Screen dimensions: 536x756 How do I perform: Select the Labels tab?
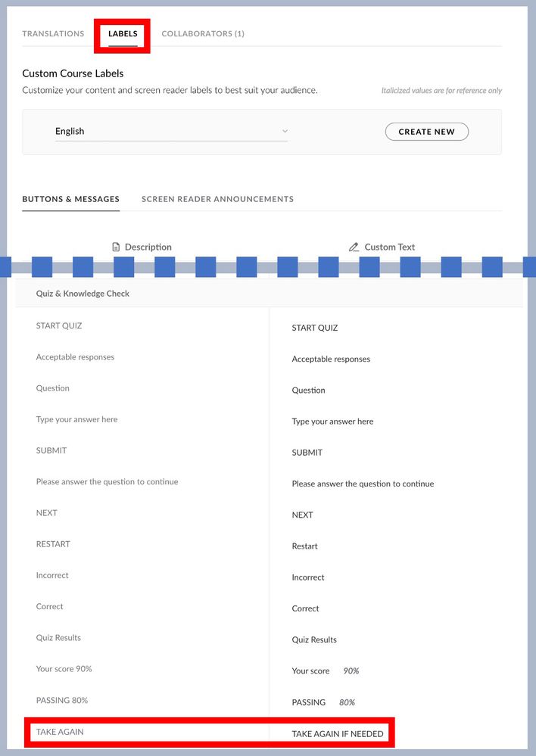123,34
